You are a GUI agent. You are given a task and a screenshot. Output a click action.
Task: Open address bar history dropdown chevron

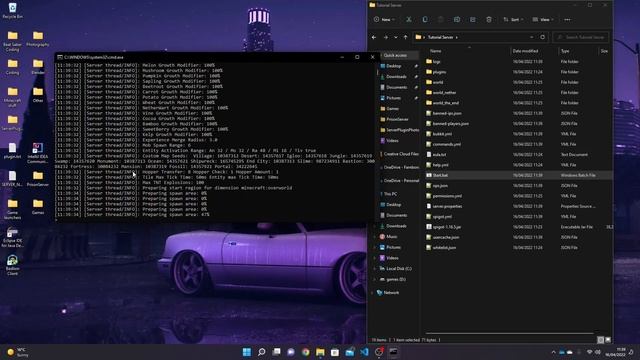pyautogui.click(x=531, y=37)
